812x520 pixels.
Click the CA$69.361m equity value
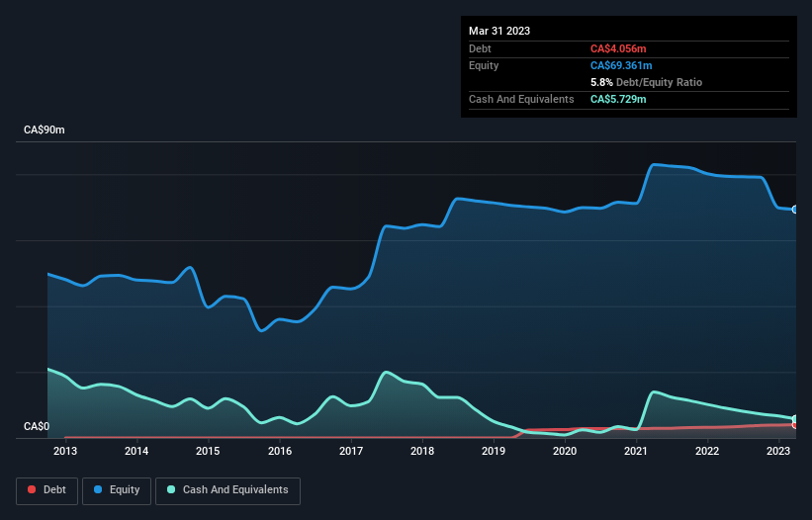pos(621,65)
